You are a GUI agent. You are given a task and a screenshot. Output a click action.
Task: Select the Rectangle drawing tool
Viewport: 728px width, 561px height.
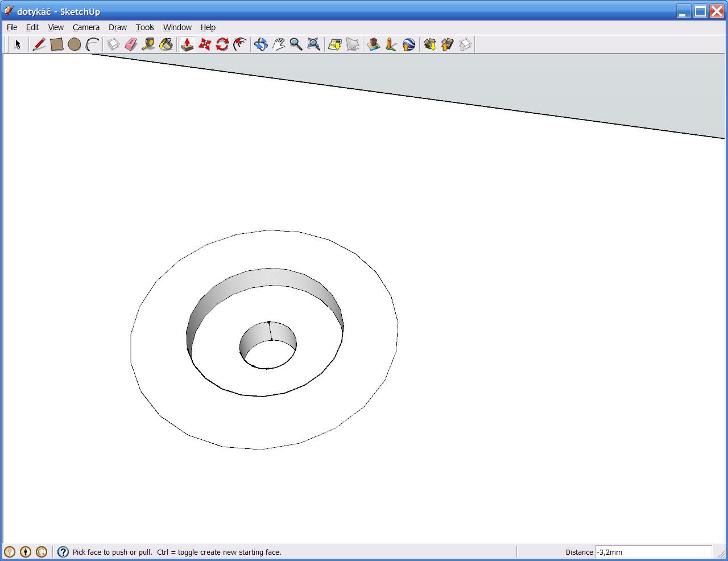pyautogui.click(x=56, y=44)
